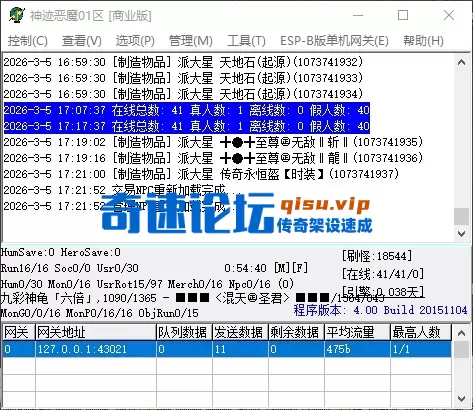Viewport: 473px width, 410px height.
Task: Click the [F] indicator in status
Action: click(300, 268)
